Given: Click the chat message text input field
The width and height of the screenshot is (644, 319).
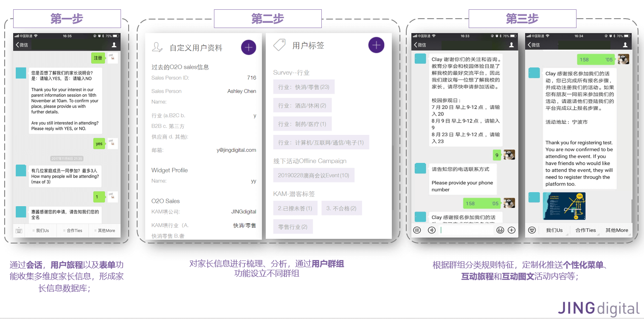Looking at the screenshot, I should [x=466, y=230].
